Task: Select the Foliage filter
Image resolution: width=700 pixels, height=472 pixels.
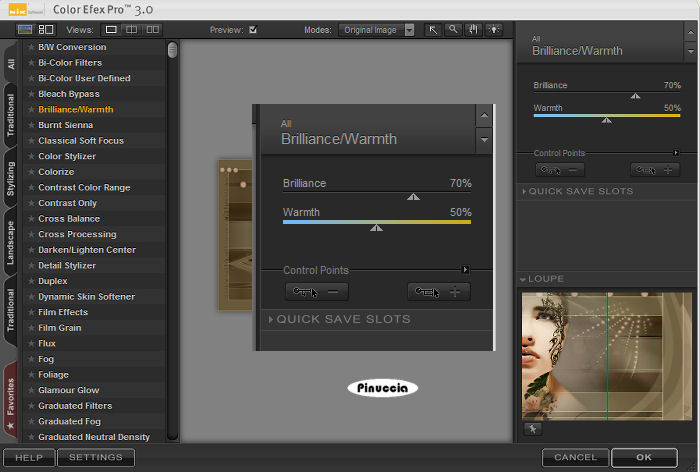Action: [x=54, y=375]
